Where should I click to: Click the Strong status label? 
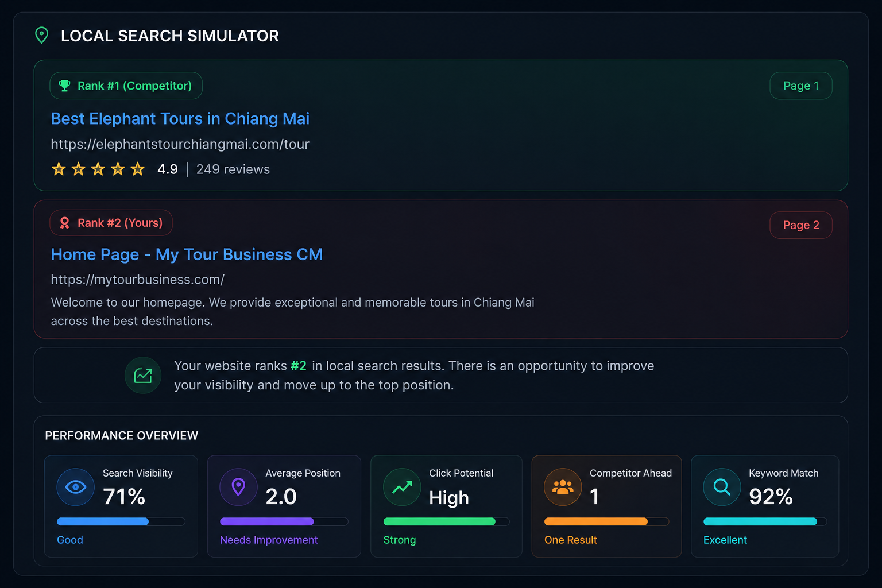pyautogui.click(x=400, y=540)
